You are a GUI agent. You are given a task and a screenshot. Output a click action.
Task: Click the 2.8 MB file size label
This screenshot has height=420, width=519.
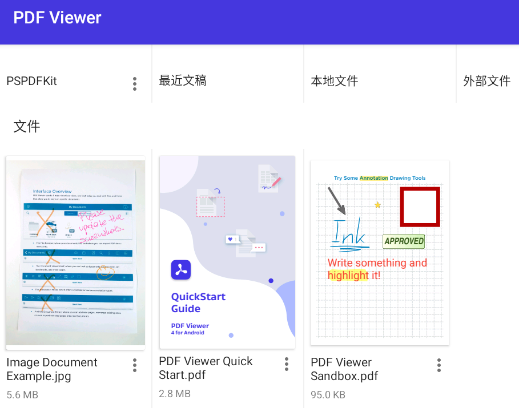[x=175, y=394]
